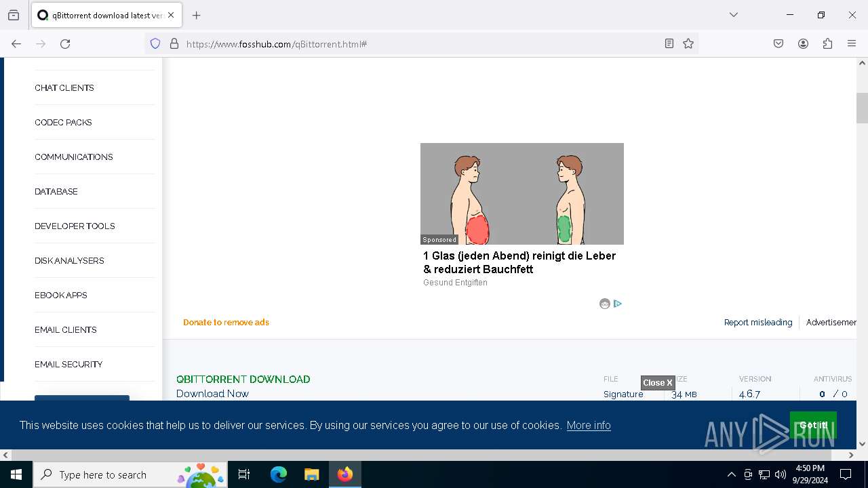Click the ad network face icon

[x=605, y=304]
